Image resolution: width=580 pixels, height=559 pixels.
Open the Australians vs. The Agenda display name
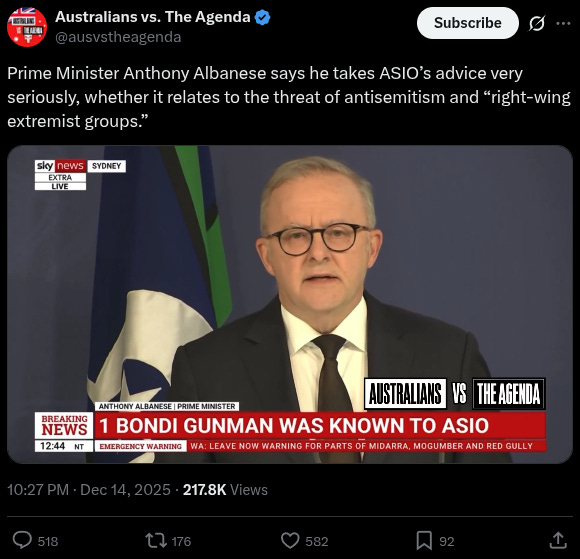click(153, 17)
